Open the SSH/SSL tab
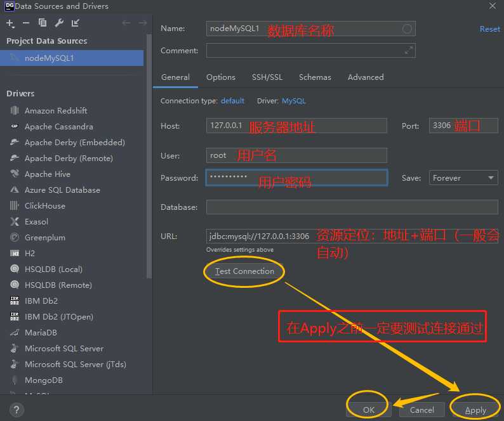504x421 pixels. click(267, 77)
